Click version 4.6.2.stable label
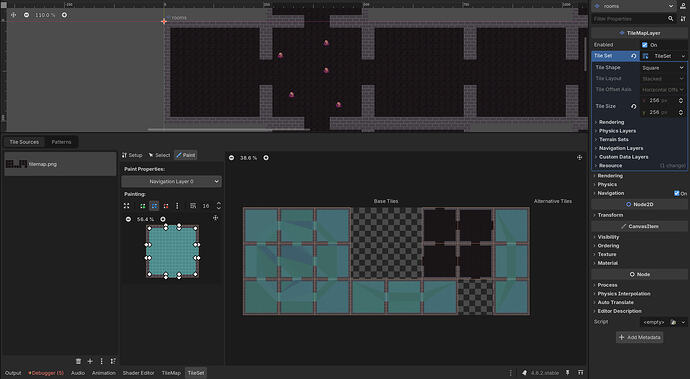The height and width of the screenshot is (379, 690). coord(544,373)
